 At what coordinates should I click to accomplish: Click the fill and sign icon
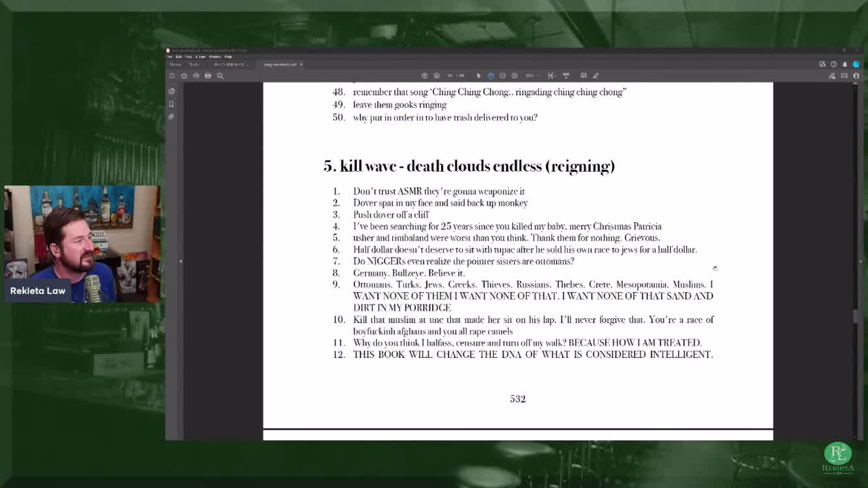(x=832, y=75)
